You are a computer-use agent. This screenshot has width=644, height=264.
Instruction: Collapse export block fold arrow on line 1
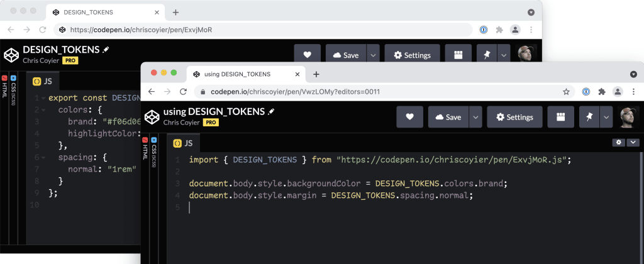click(43, 98)
